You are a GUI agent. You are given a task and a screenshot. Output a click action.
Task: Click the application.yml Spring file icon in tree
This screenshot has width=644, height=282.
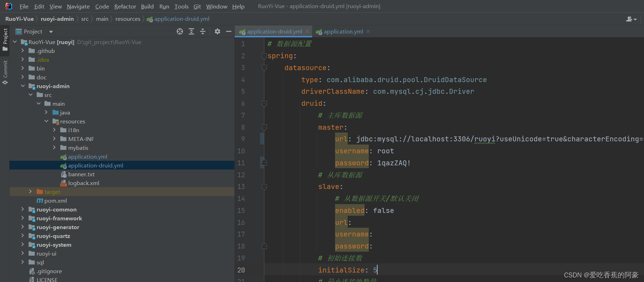(x=64, y=157)
